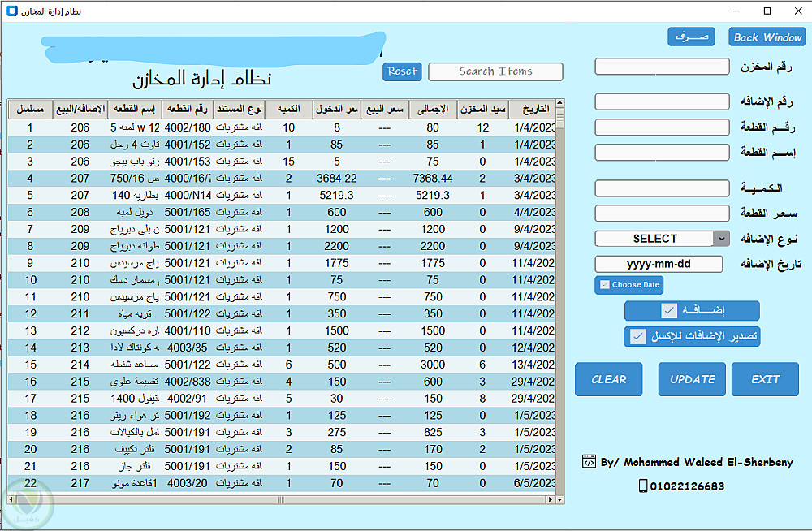This screenshot has height=531, width=812.
Task: Click the الكميه column header
Action: [288, 109]
